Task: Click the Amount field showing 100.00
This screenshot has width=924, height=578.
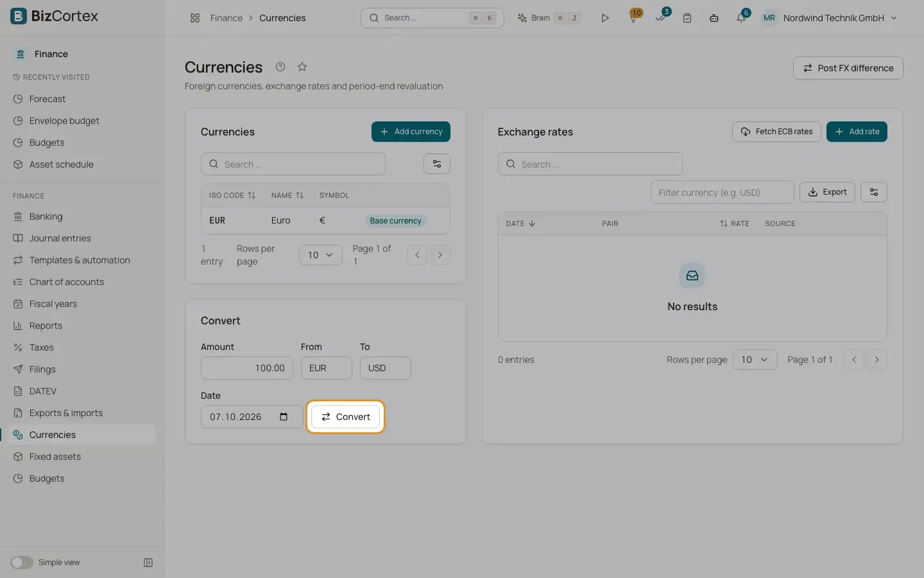Action: click(247, 368)
